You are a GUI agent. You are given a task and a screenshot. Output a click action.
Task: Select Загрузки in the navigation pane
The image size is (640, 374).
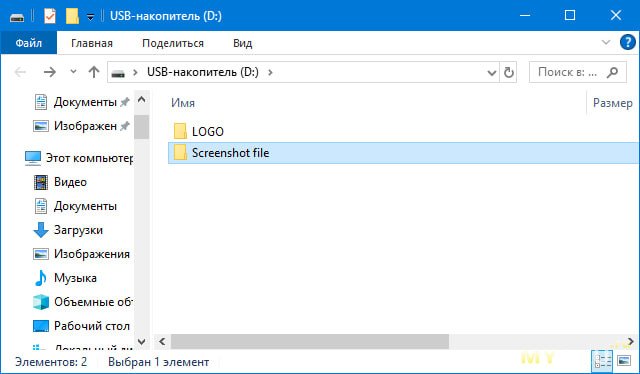(78, 230)
